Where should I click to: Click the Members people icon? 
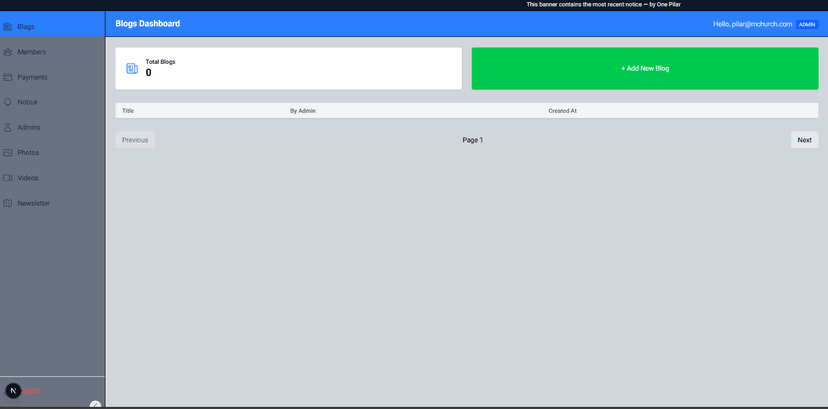[7, 52]
